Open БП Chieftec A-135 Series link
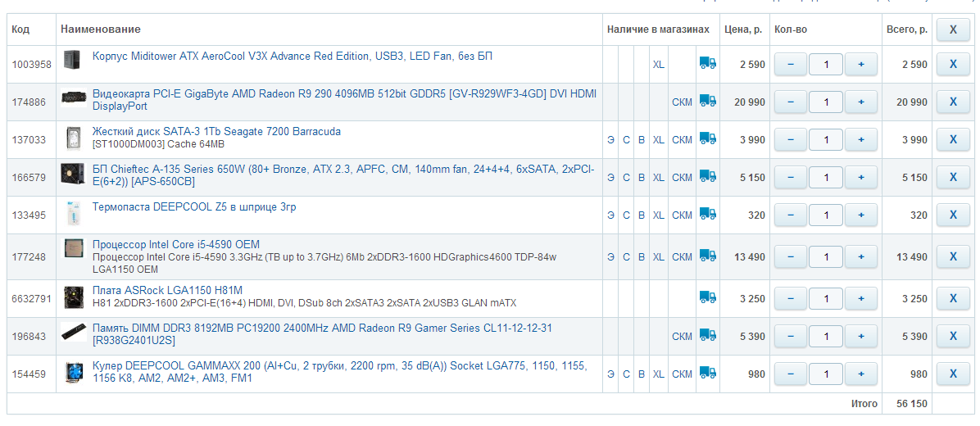Screen dimensions: 980x426 (x=343, y=175)
